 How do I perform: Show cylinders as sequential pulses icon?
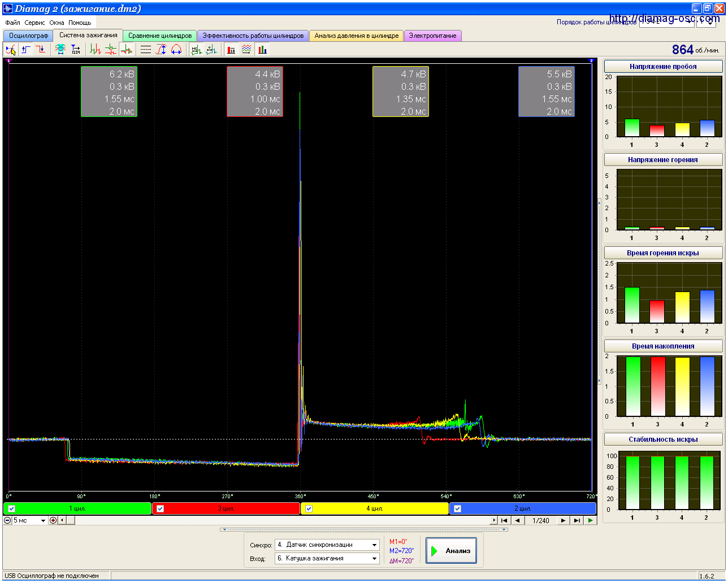pyautogui.click(x=96, y=50)
